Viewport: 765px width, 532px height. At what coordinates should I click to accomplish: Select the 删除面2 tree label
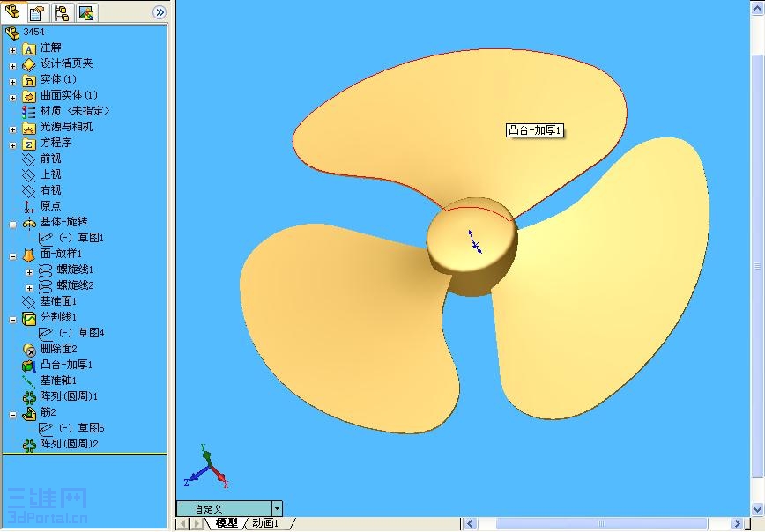pos(58,349)
